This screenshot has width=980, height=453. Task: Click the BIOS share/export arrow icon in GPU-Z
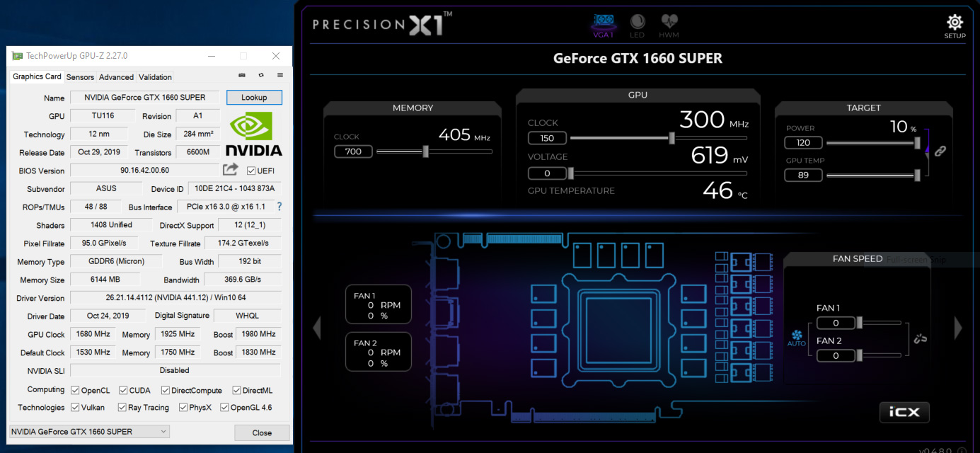click(x=231, y=169)
